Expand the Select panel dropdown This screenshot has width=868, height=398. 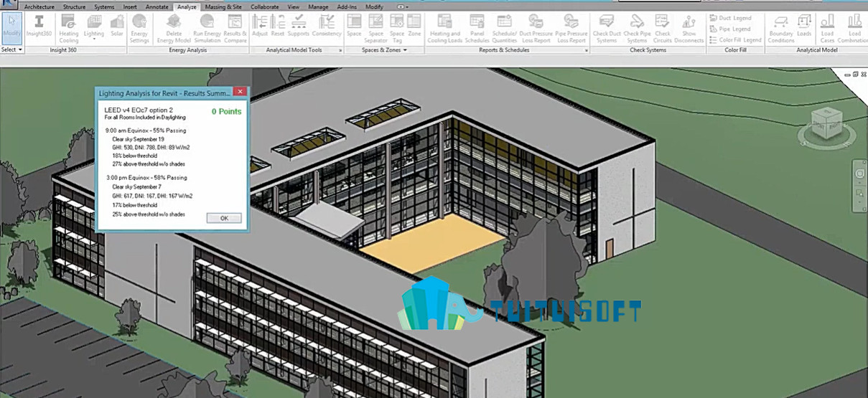[x=12, y=50]
